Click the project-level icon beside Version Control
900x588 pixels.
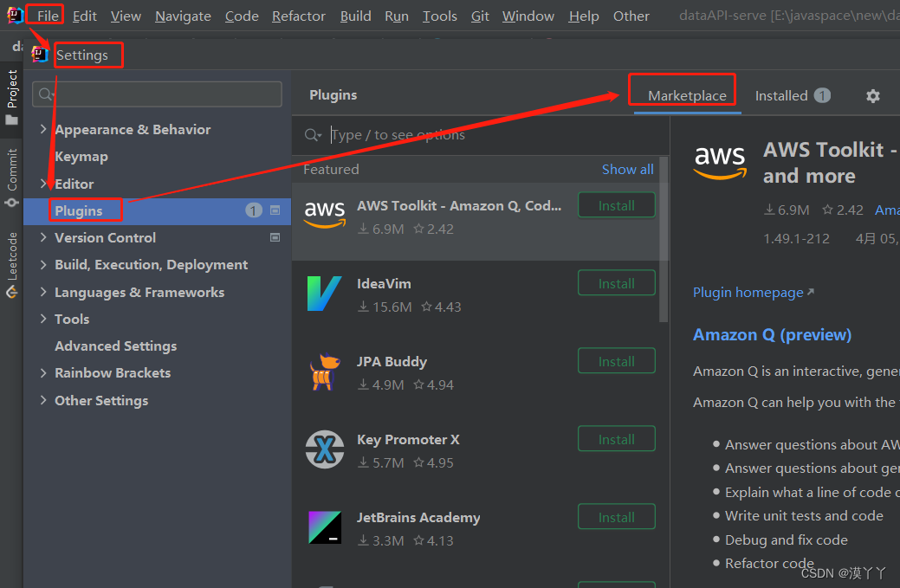275,237
